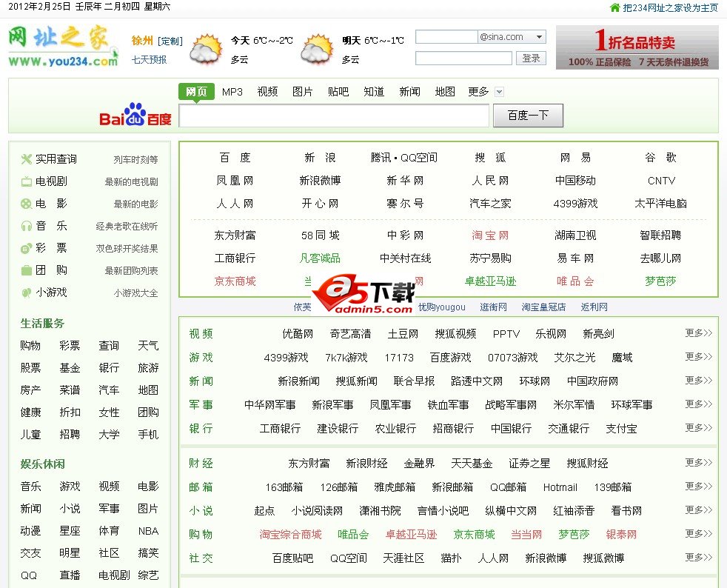Click the 电视剧 TV icon
Image resolution: width=727 pixels, height=588 pixels.
27,181
